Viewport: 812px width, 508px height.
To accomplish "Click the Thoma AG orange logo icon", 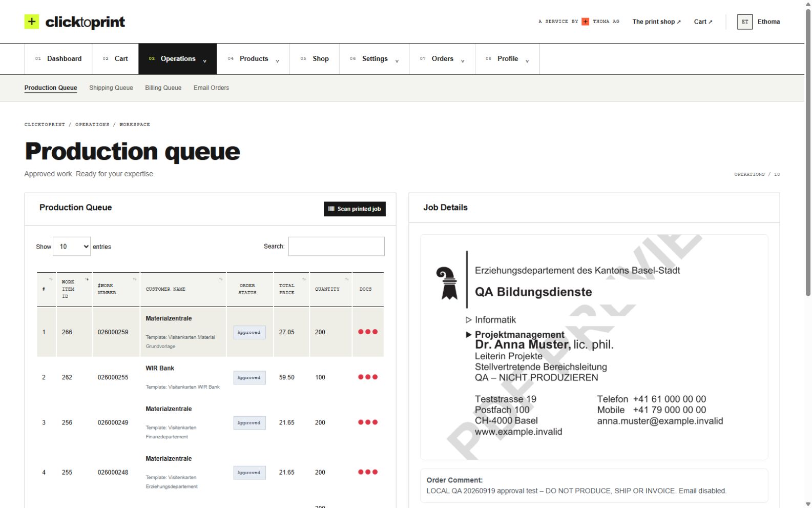I will pos(585,22).
